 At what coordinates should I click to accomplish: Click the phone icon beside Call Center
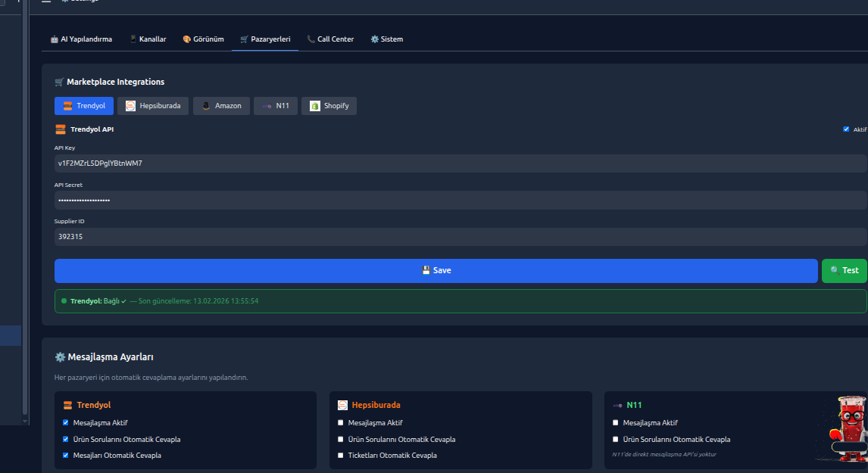[x=310, y=39]
